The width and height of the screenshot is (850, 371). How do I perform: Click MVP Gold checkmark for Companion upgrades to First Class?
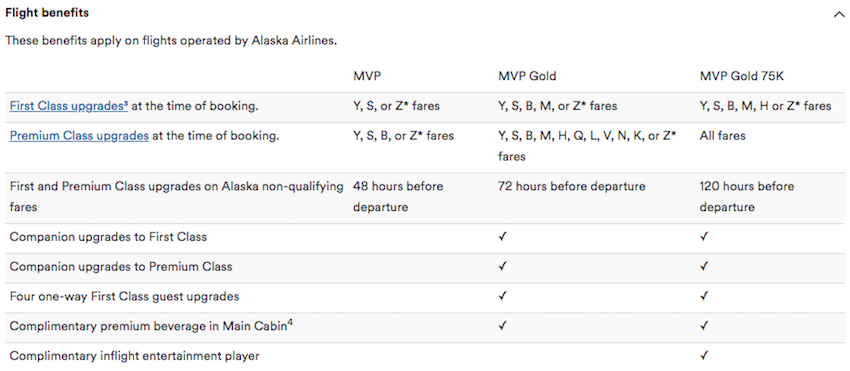click(x=503, y=237)
